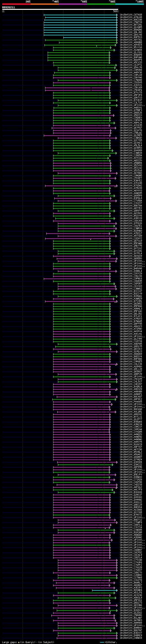
Task: Open hit UniRef100_Q9LJN3
Action: 131,32
